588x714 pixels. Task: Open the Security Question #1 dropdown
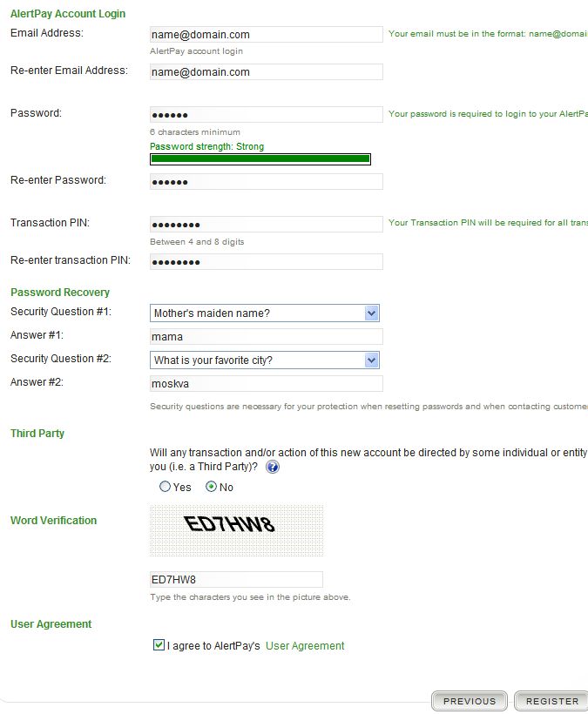tap(264, 313)
